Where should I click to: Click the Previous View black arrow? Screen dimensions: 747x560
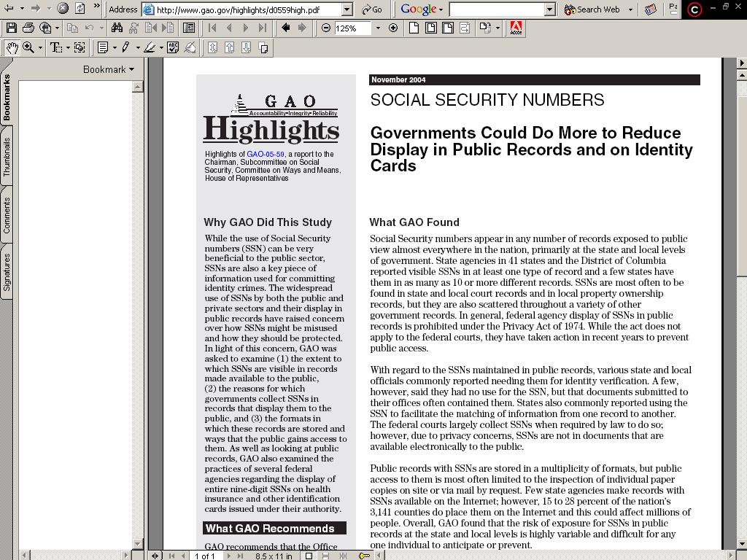pos(286,28)
